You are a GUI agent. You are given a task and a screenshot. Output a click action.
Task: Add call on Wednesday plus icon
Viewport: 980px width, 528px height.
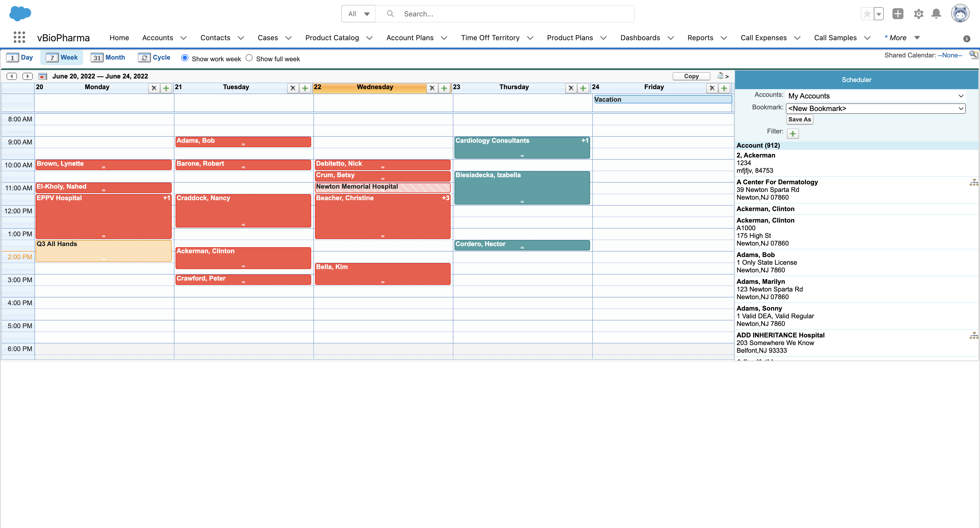click(x=444, y=88)
